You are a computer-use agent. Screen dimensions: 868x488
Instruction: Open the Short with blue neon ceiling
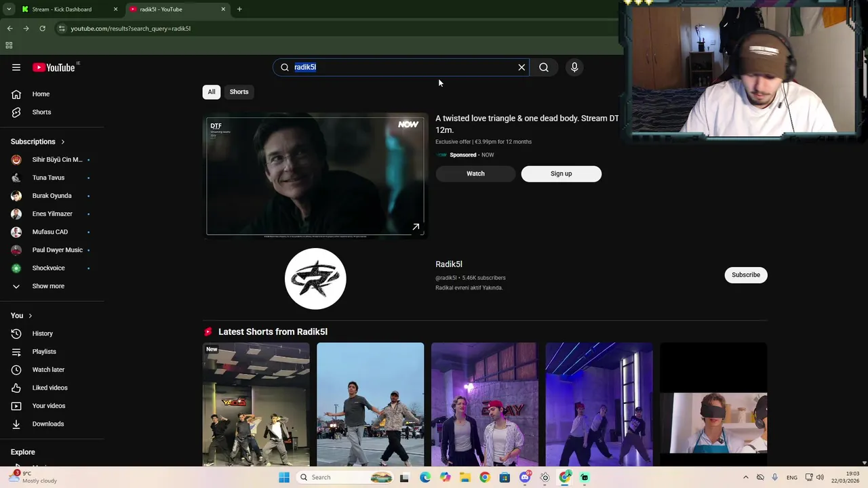click(599, 405)
